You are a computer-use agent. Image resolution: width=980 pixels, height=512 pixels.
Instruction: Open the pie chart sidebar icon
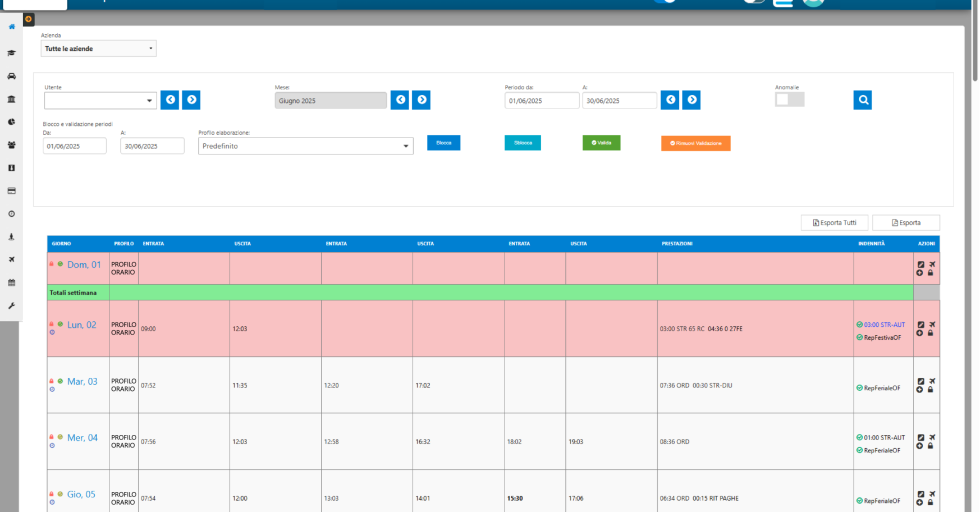[11, 122]
